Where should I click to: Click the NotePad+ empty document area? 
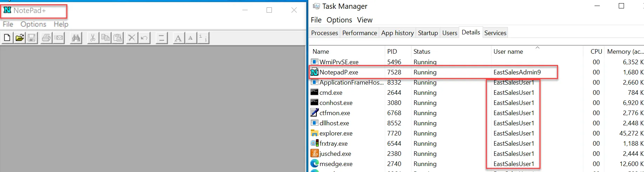coord(153,109)
